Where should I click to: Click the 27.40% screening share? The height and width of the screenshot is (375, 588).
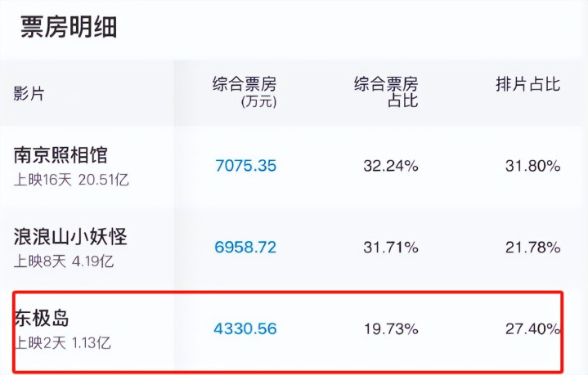click(532, 329)
